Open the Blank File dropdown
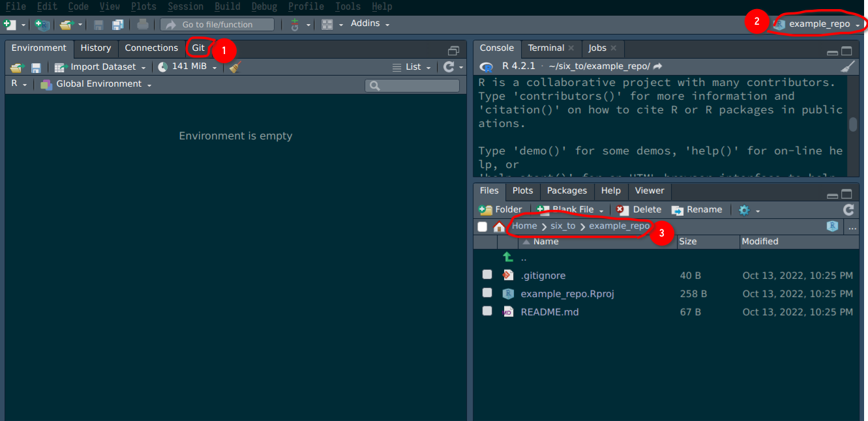 pyautogui.click(x=571, y=210)
